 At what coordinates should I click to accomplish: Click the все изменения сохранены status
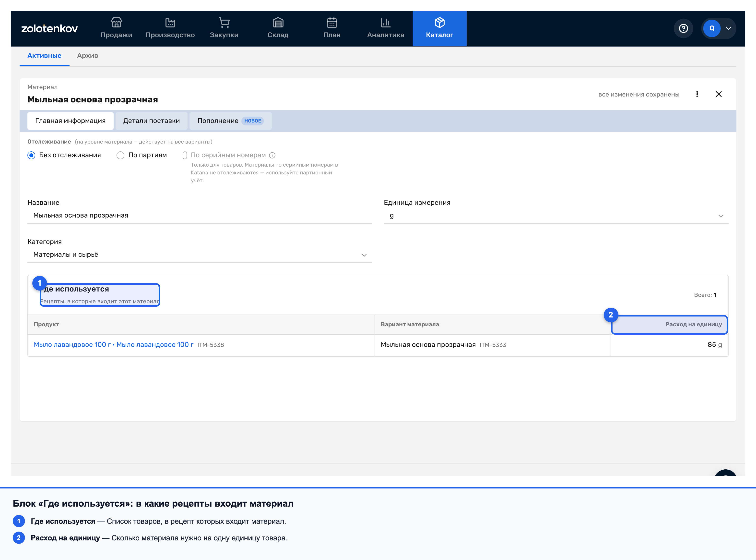point(639,95)
